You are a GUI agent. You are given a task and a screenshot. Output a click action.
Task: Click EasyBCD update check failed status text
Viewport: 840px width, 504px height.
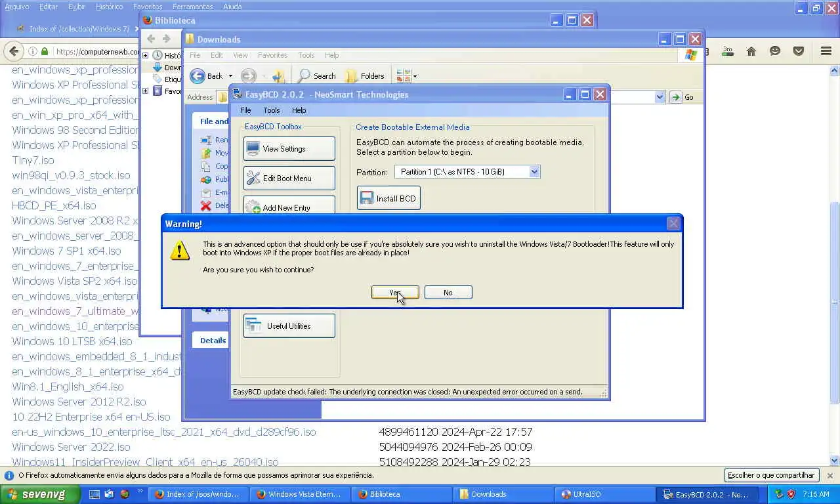(x=408, y=392)
